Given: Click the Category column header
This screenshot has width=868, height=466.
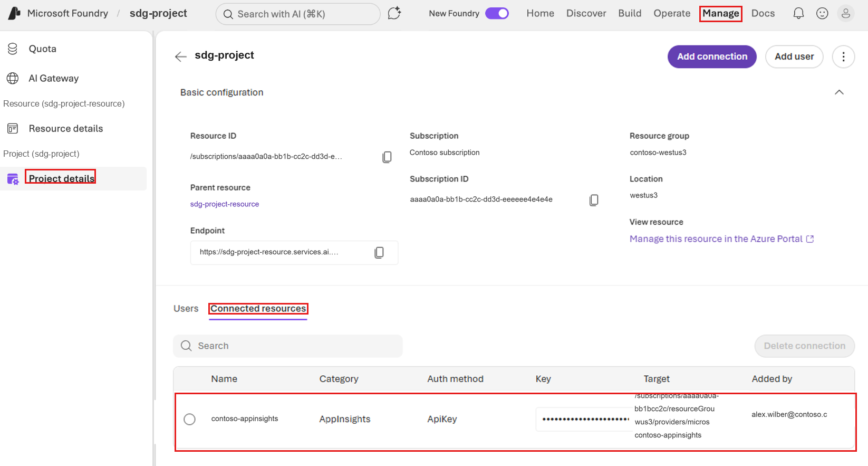Looking at the screenshot, I should tap(339, 379).
